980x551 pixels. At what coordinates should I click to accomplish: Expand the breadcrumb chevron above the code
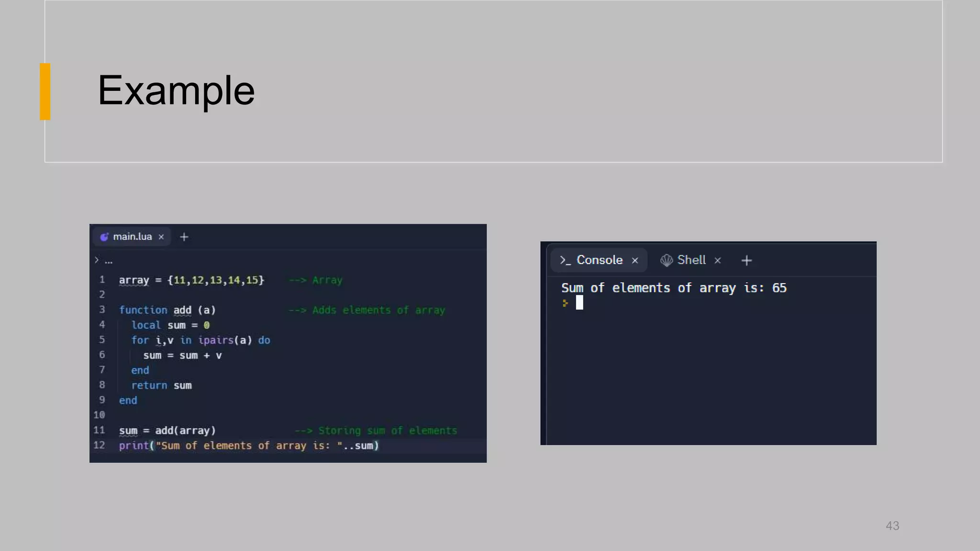pyautogui.click(x=97, y=260)
